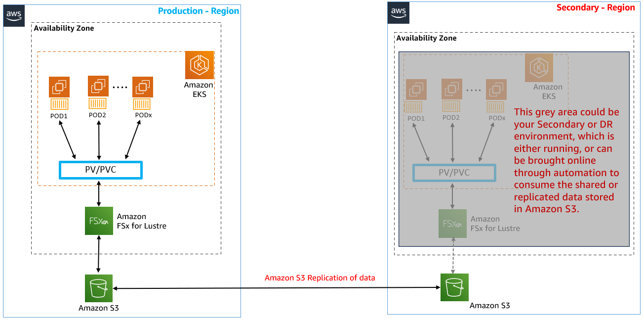Screen dimensions: 644x321
Task: Click the 'Secondary - Region' title label
Action: tap(596, 7)
